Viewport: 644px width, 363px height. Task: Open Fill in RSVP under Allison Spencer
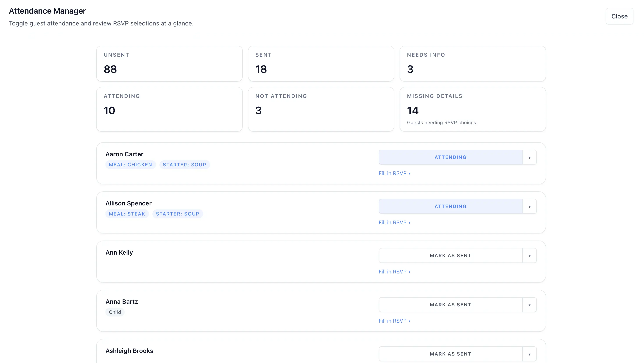(x=394, y=222)
